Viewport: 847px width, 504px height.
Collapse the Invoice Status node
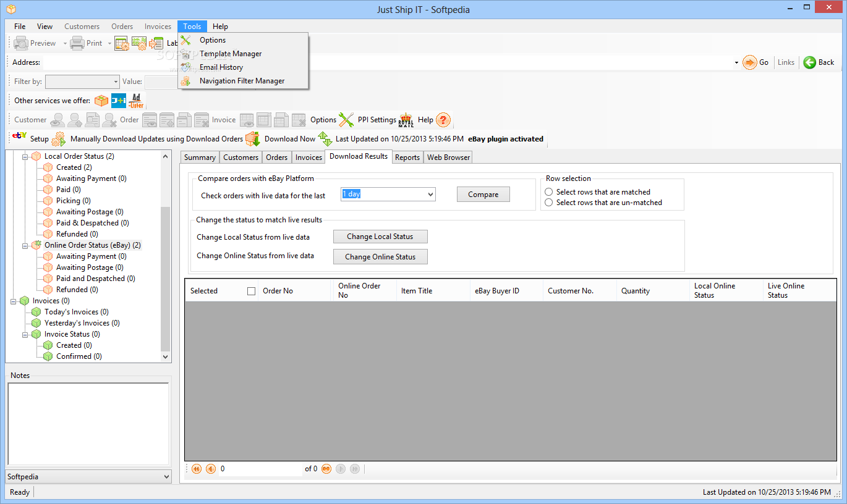tap(25, 335)
